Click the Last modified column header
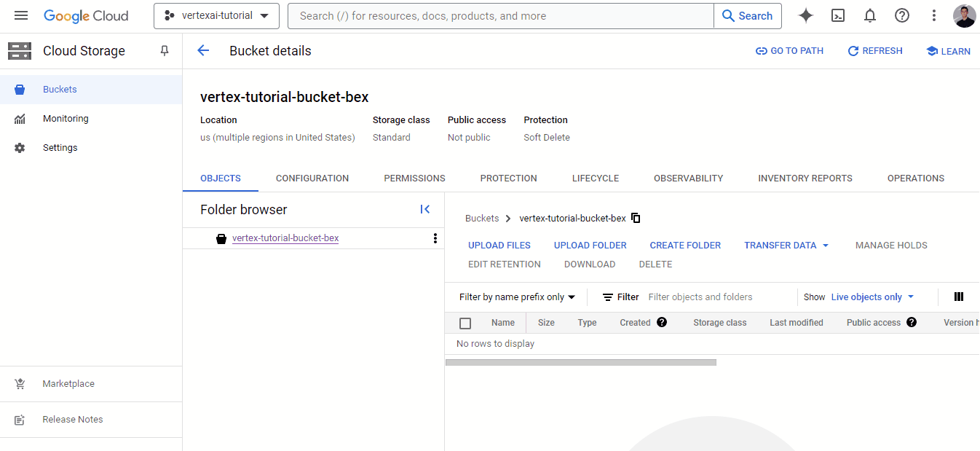Screen dimensions: 980x451 797,323
